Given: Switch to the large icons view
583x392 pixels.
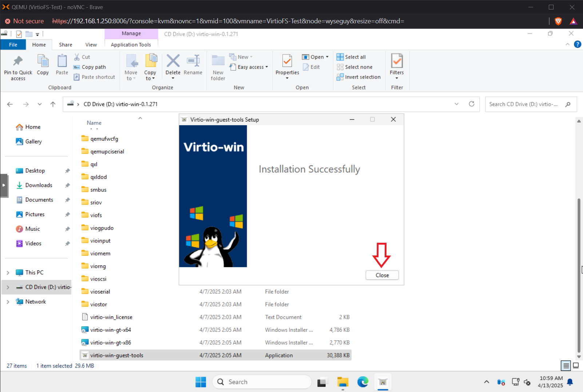Looking at the screenshot, I should [576, 365].
